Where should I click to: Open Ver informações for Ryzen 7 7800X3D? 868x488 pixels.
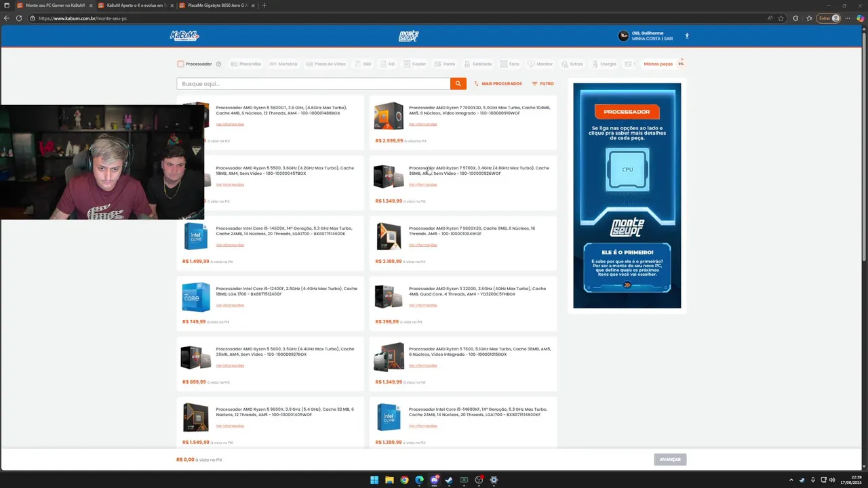click(423, 124)
